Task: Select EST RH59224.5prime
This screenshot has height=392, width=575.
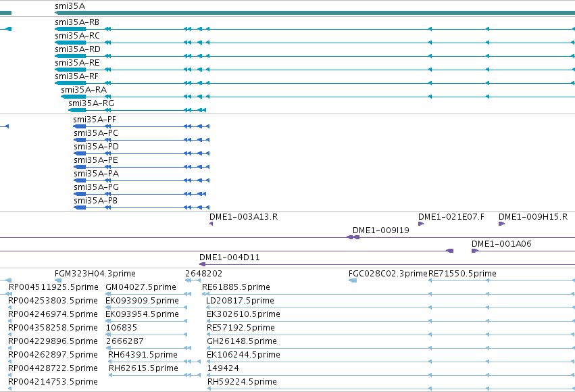Action: tap(242, 382)
